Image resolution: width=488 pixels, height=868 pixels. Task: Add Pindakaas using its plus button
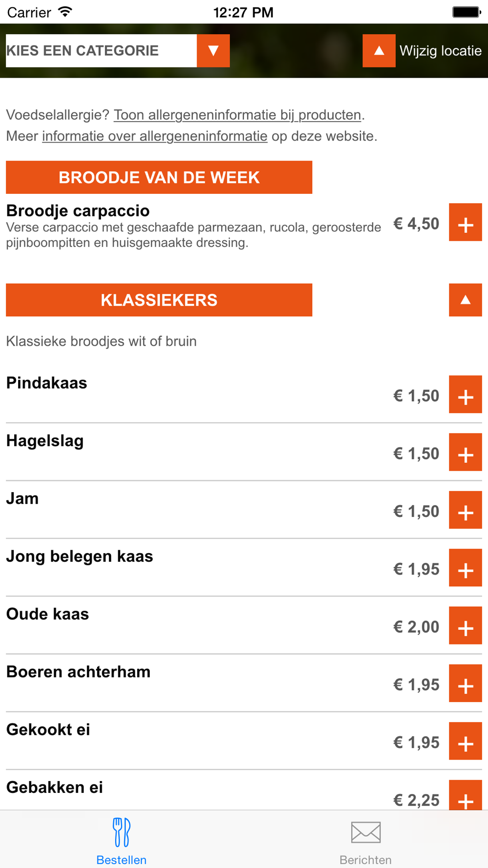coord(465,394)
